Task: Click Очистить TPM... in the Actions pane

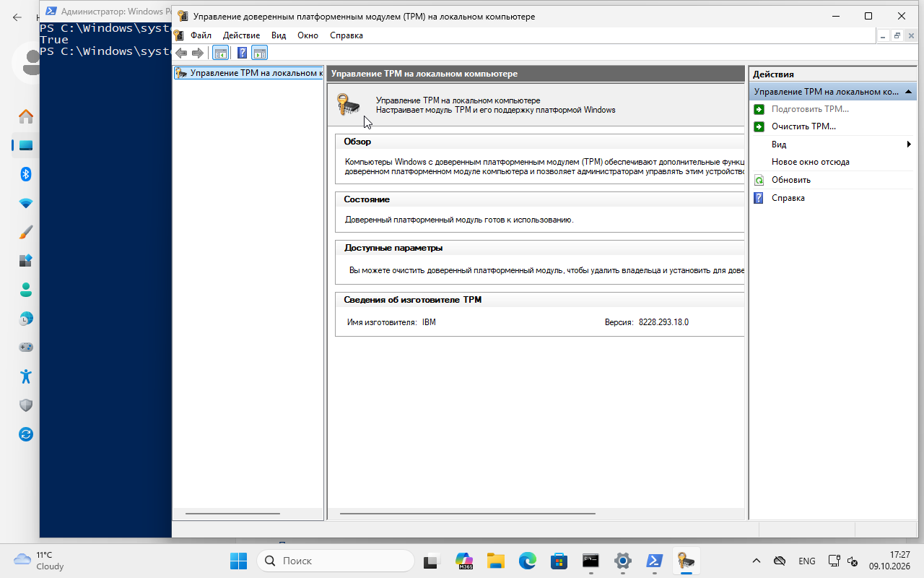Action: 803,126
